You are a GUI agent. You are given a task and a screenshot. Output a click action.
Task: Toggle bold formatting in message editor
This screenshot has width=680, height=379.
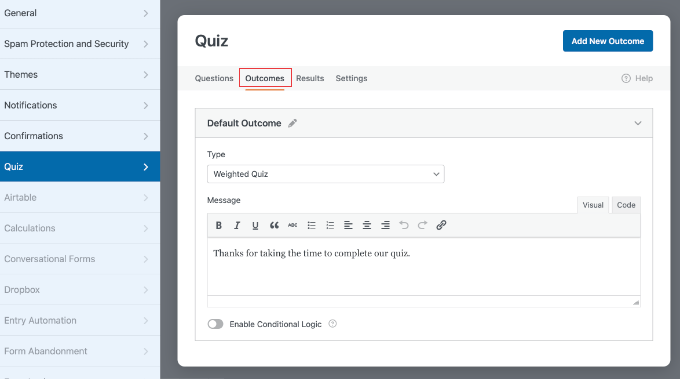219,225
